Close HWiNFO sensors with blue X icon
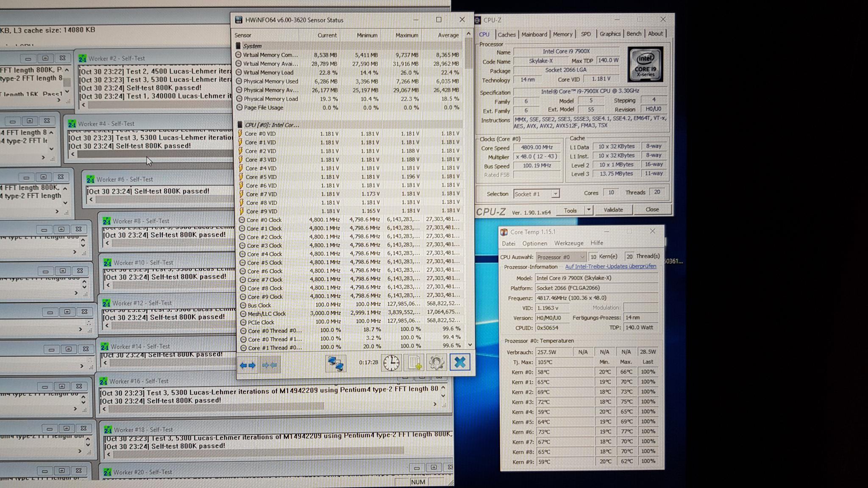868x488 pixels. click(x=460, y=363)
